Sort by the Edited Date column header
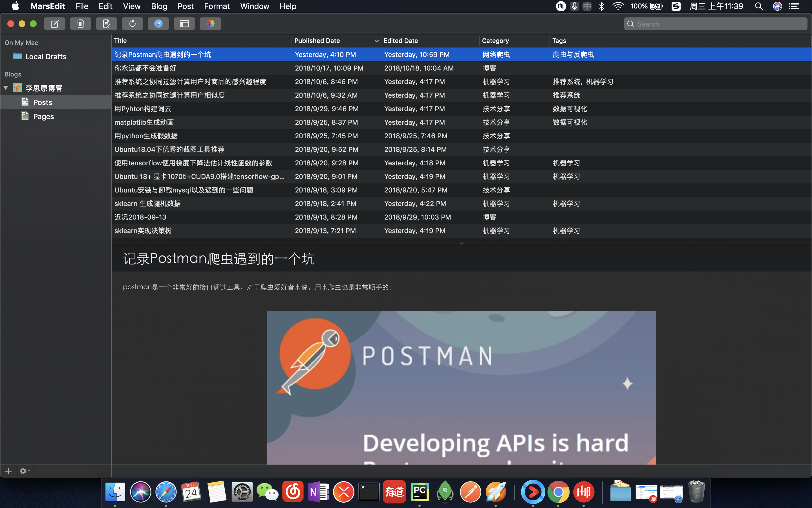Screen dimensions: 812x508 (430, 41)
